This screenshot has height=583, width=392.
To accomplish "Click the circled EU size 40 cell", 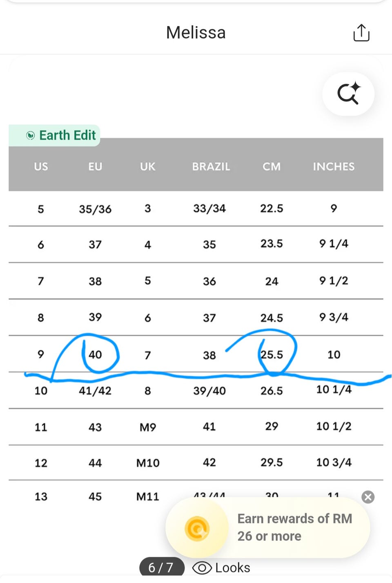I will pyautogui.click(x=96, y=354).
